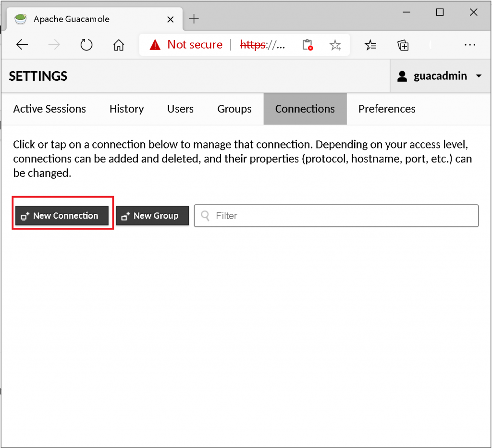Click the browser back arrow
This screenshot has height=448, width=492.
click(x=22, y=45)
